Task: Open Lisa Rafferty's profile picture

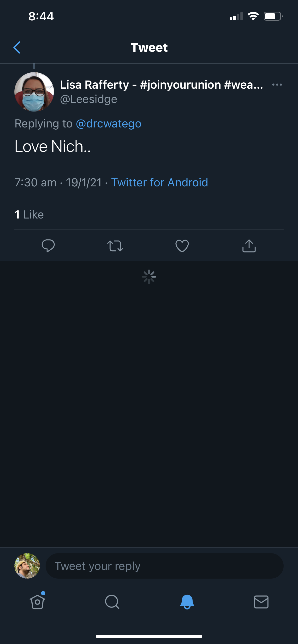Action: (34, 92)
